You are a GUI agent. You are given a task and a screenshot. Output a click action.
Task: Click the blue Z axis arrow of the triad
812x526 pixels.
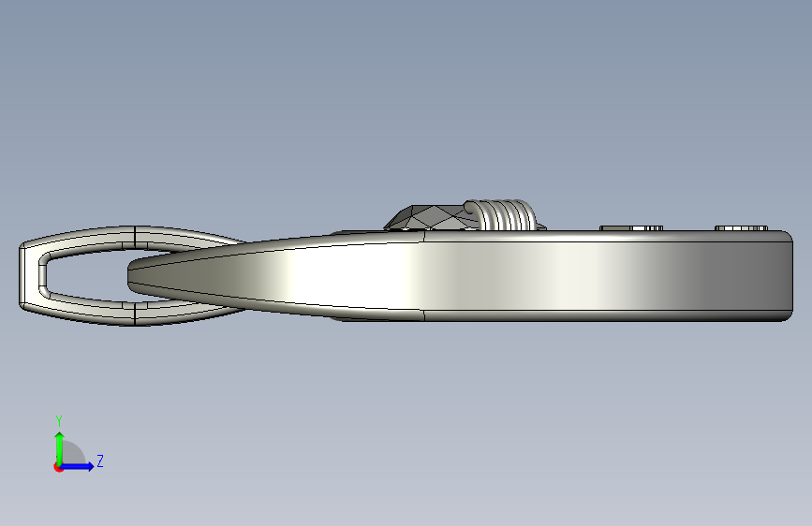coord(77,466)
